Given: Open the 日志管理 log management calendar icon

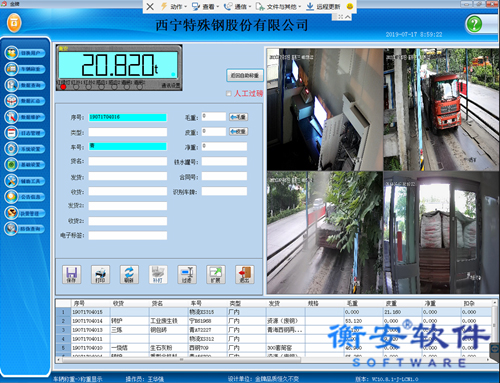Looking at the screenshot, I should coord(12,133).
